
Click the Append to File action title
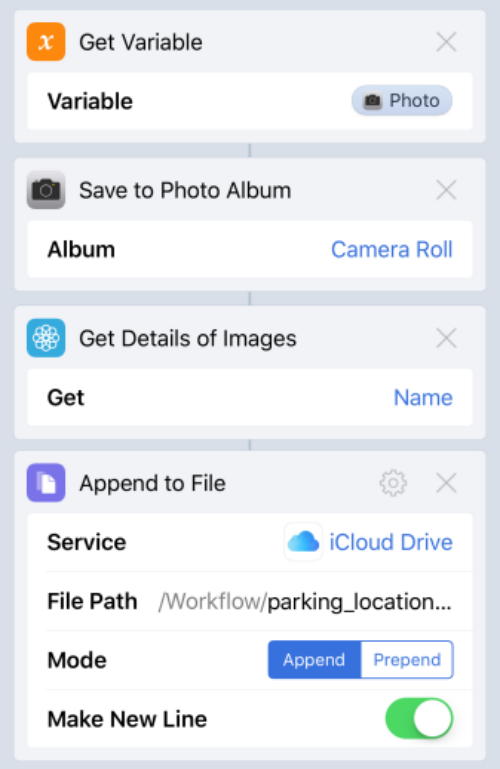[x=152, y=484]
